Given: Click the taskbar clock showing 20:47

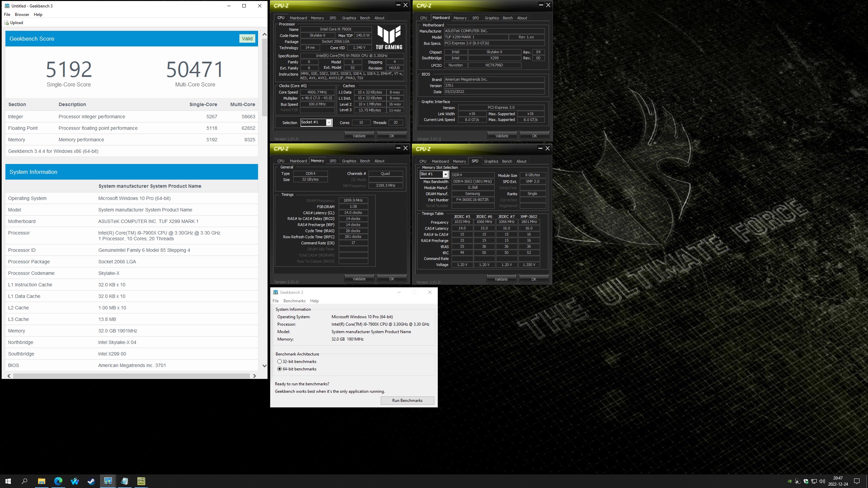Looking at the screenshot, I should [838, 481].
